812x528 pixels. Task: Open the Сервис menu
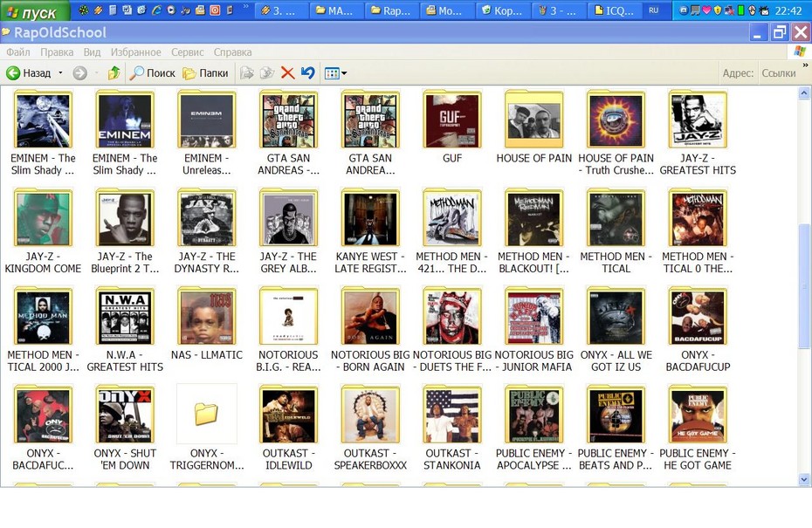pyautogui.click(x=188, y=51)
